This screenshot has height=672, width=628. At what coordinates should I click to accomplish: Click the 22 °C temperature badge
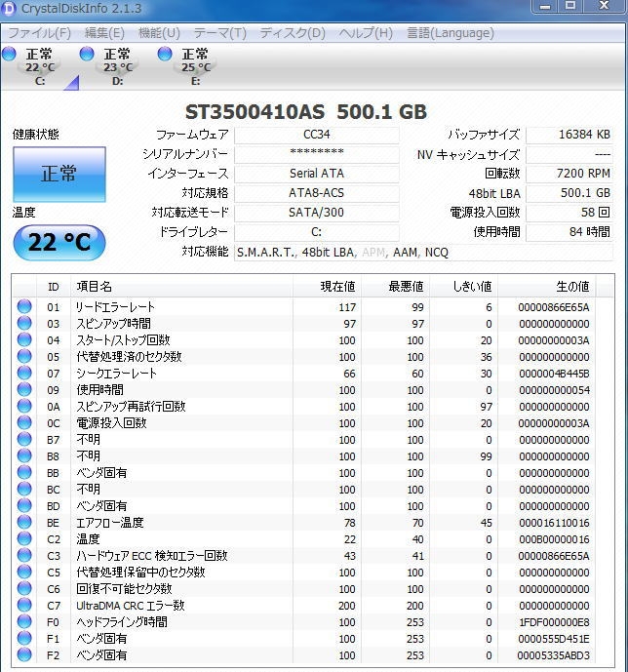pos(59,242)
